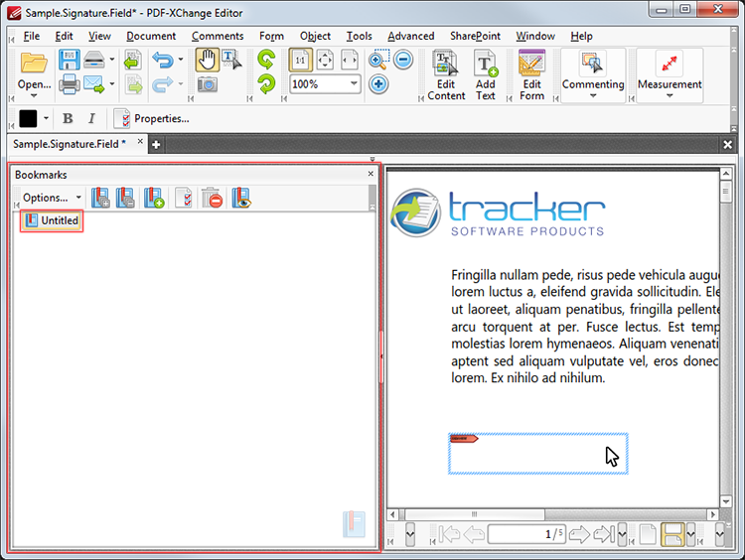
Task: Open the zoom level 100% dropdown
Action: click(x=354, y=83)
